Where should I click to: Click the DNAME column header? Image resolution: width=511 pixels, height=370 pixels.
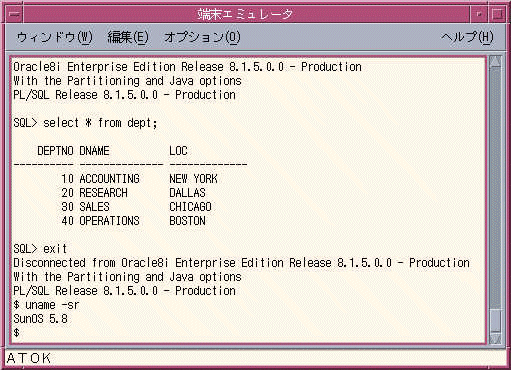click(x=94, y=151)
